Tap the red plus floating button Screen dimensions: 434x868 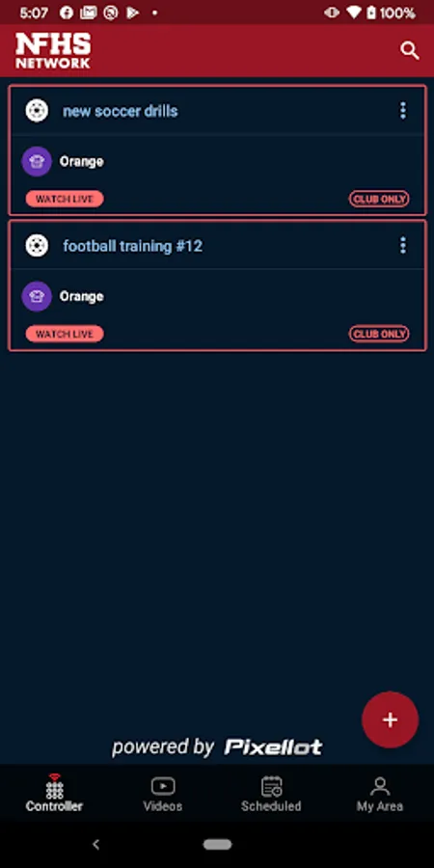(x=390, y=719)
